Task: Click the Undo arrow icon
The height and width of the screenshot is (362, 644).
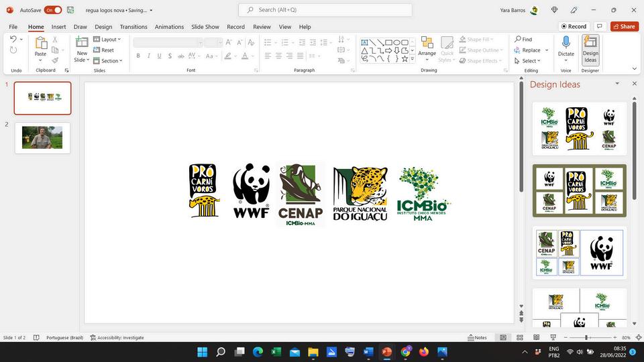Action: pyautogui.click(x=13, y=39)
